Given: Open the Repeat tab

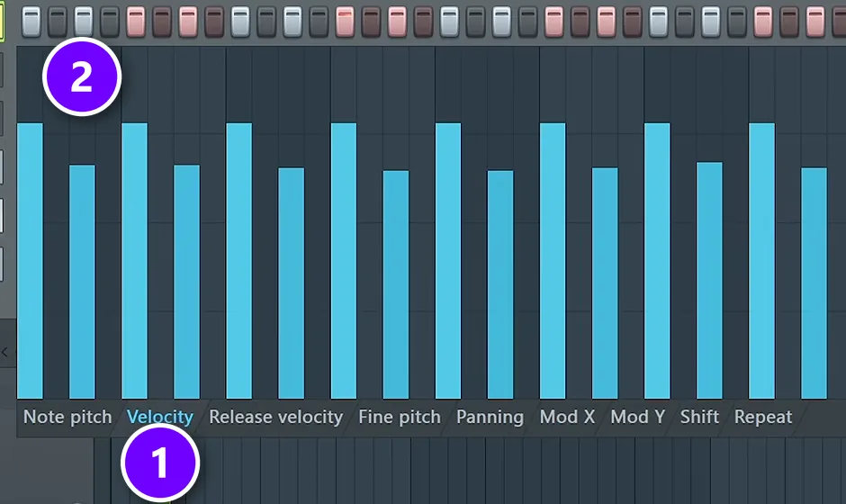Looking at the screenshot, I should pos(763,417).
